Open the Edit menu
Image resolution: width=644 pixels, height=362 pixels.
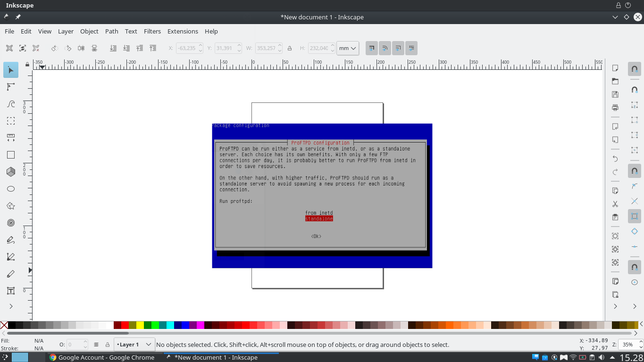pos(26,31)
